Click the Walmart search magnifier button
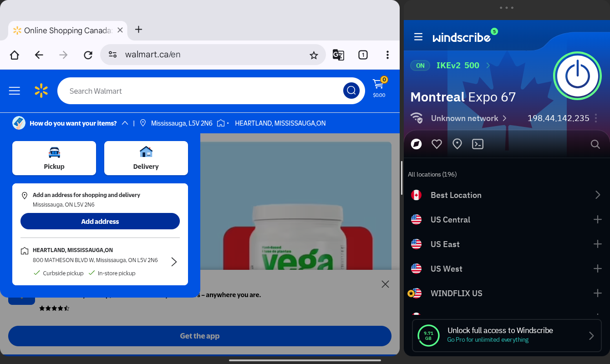610x364 pixels. coord(351,91)
